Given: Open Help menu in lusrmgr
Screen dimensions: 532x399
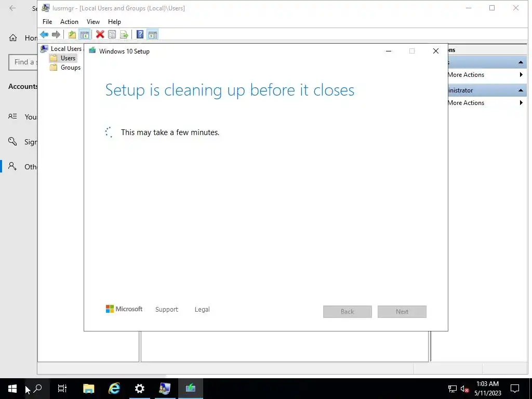Looking at the screenshot, I should click(114, 22).
